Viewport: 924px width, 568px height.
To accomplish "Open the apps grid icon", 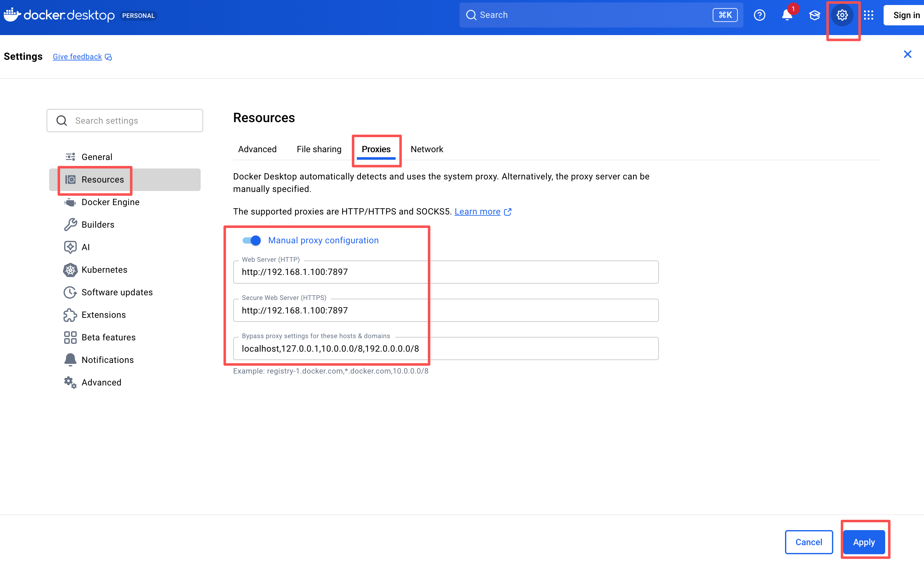I will 868,15.
